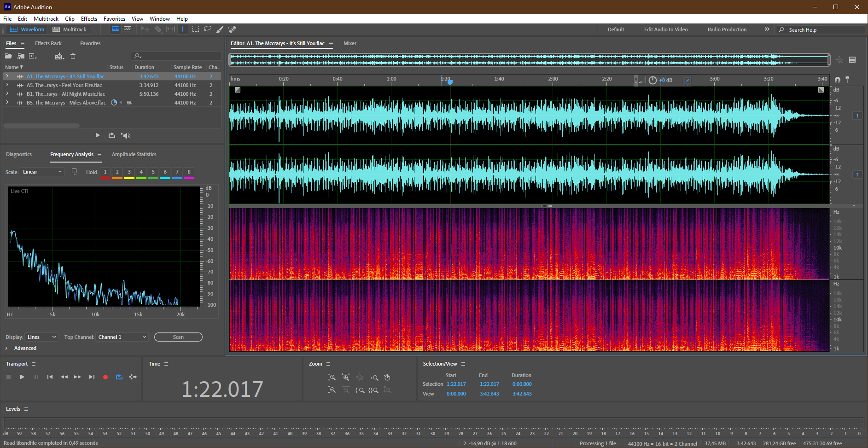Click the Import File icon
Image resolution: width=868 pixels, height=448 pixels.
(x=21, y=56)
